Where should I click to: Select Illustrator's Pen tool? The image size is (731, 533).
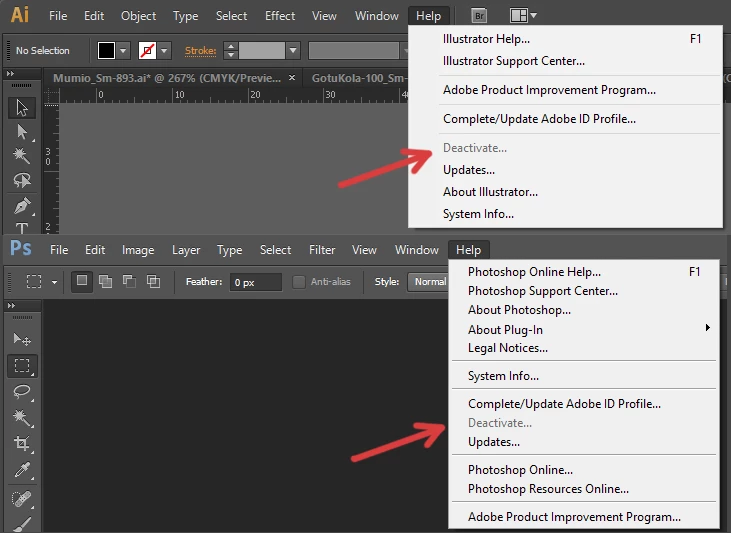[x=21, y=205]
